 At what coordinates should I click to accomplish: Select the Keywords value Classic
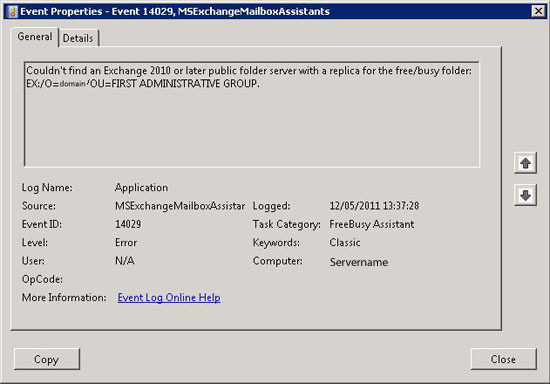click(x=345, y=243)
